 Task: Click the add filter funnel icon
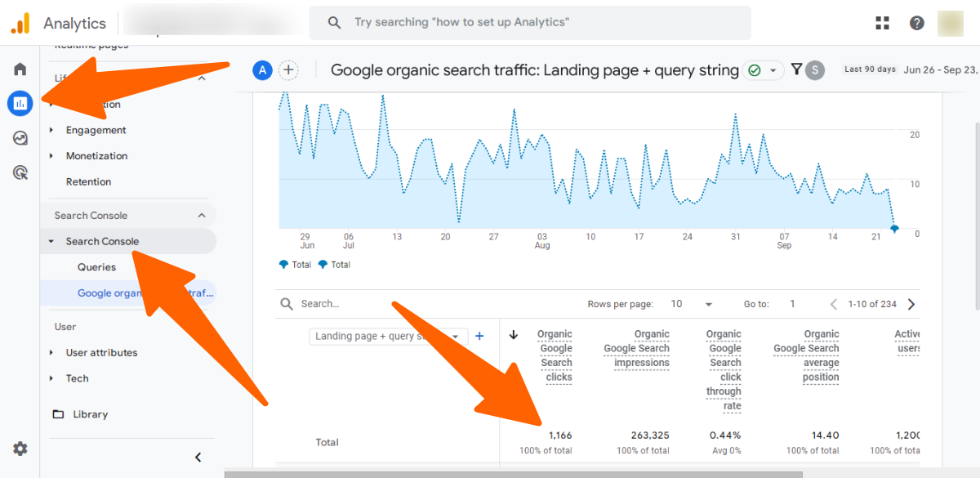[x=796, y=70]
